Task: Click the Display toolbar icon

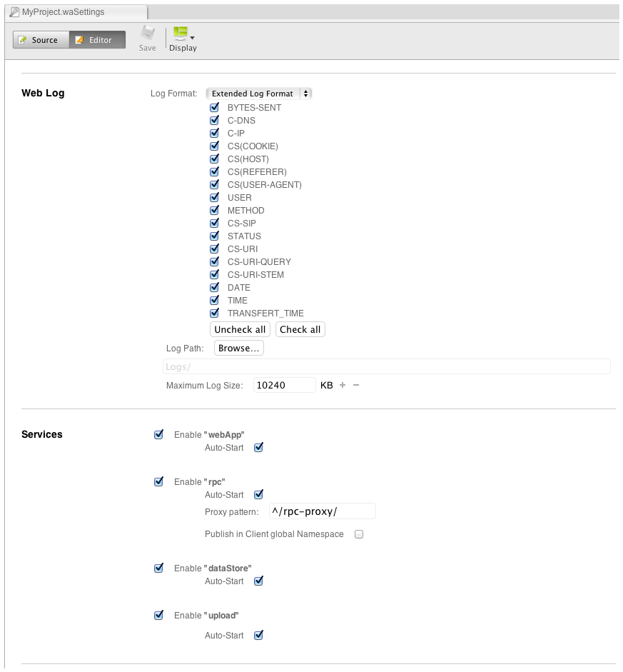Action: click(x=181, y=33)
